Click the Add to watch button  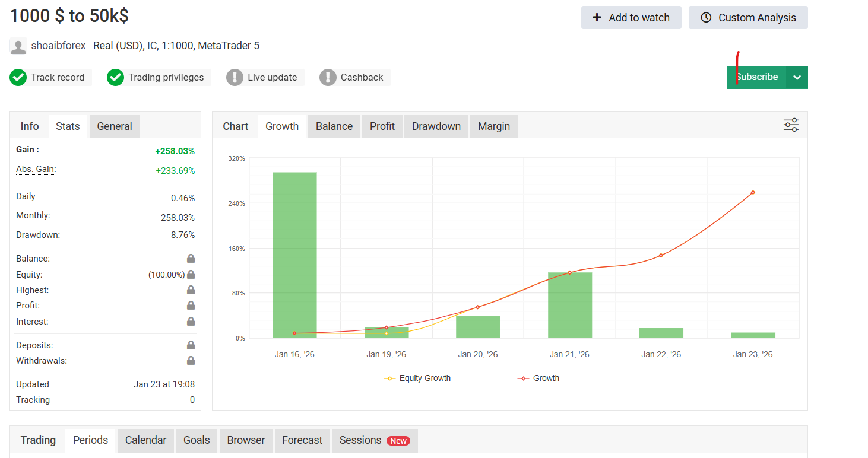click(631, 18)
